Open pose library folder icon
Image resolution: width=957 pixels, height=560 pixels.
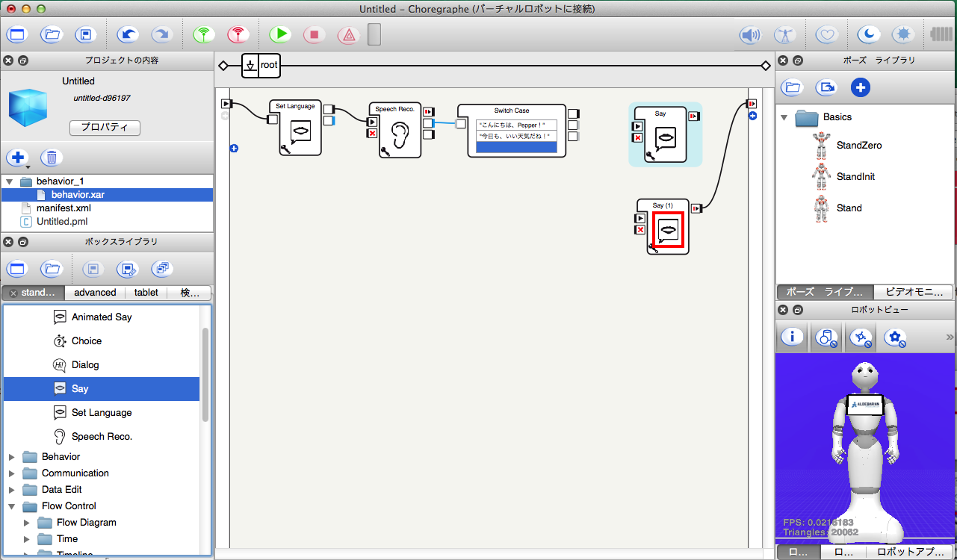793,88
